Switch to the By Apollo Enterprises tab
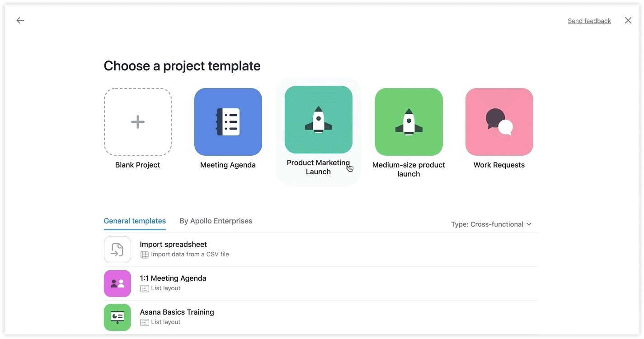Image resolution: width=644 pixels, height=339 pixels. [216, 221]
